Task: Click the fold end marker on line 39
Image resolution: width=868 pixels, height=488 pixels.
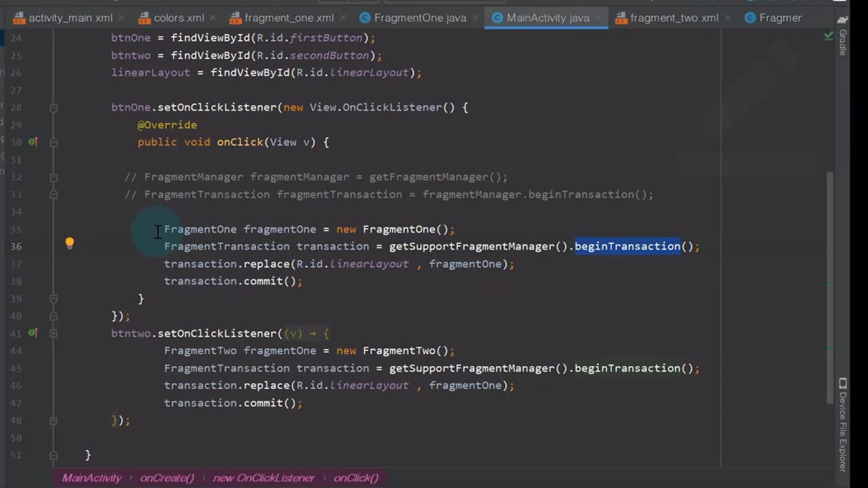Action: click(54, 299)
